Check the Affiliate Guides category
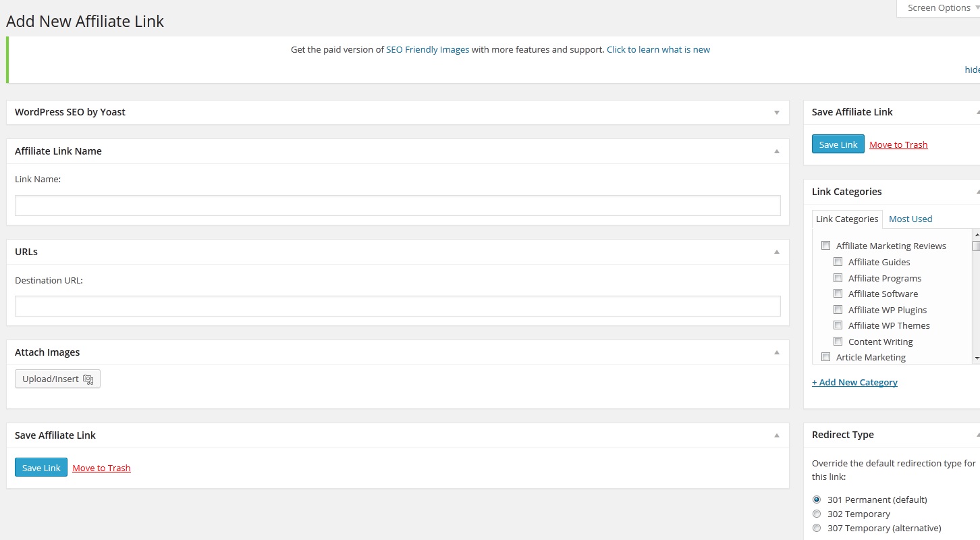Image resolution: width=980 pixels, height=540 pixels. click(x=838, y=262)
